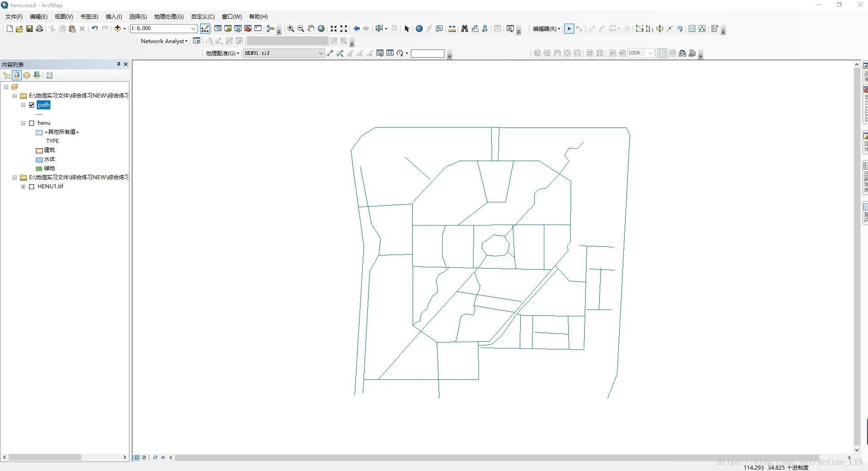Open a map document with the folder icon
Viewport: 868px width, 471px height.
pyautogui.click(x=19, y=29)
